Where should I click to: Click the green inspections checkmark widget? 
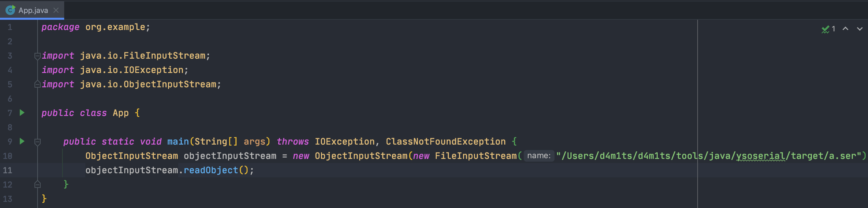(x=828, y=29)
